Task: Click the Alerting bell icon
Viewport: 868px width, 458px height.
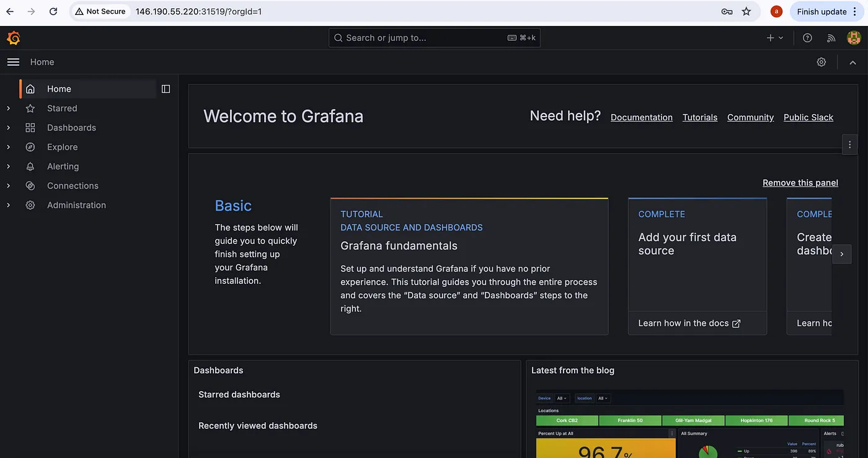Action: click(x=30, y=167)
